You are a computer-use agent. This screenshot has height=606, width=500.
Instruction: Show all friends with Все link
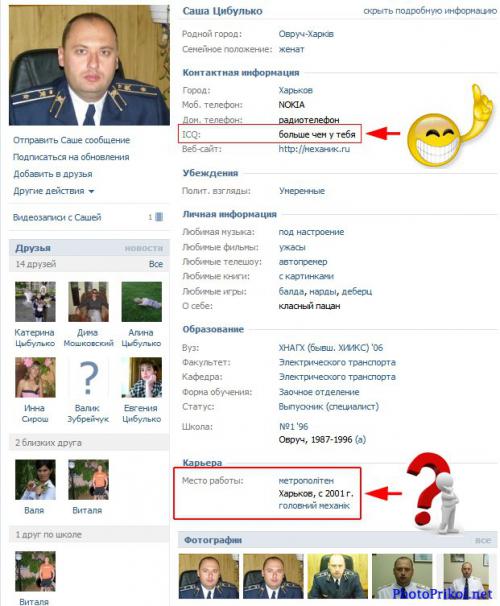[x=156, y=264]
